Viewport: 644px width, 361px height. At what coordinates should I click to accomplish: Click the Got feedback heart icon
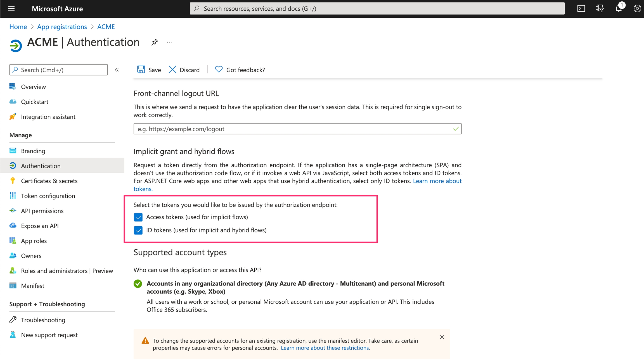click(219, 69)
